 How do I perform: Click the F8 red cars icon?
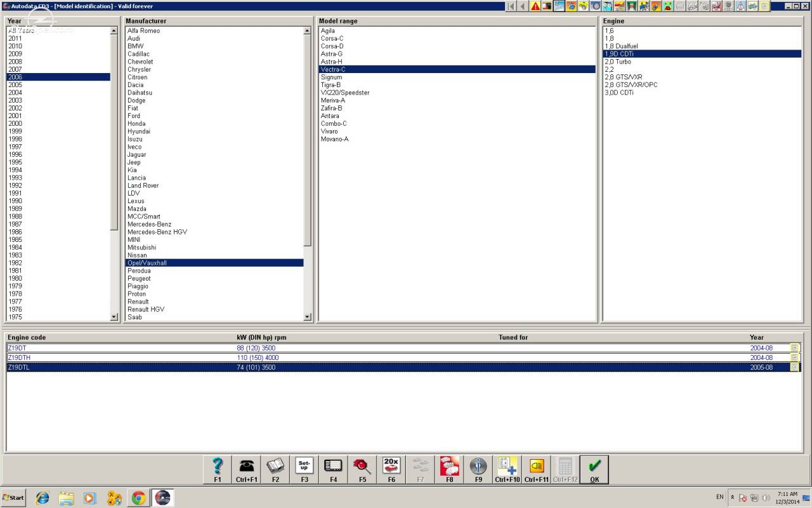449,469
